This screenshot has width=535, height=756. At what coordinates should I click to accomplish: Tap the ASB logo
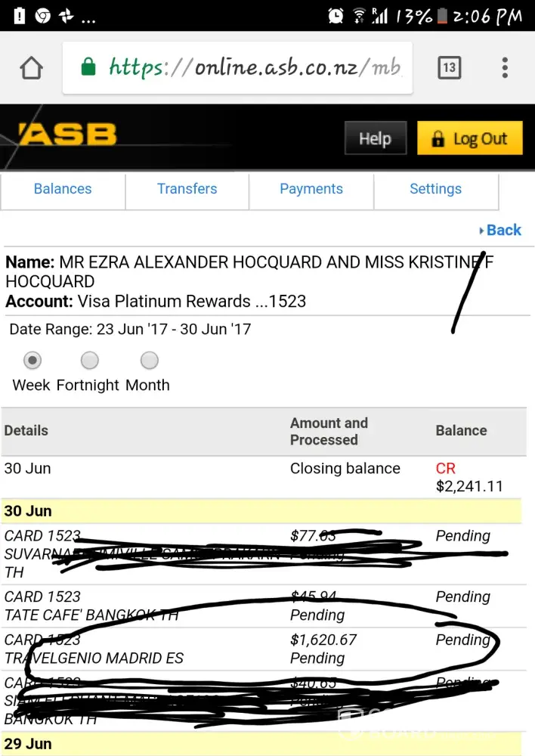click(67, 134)
